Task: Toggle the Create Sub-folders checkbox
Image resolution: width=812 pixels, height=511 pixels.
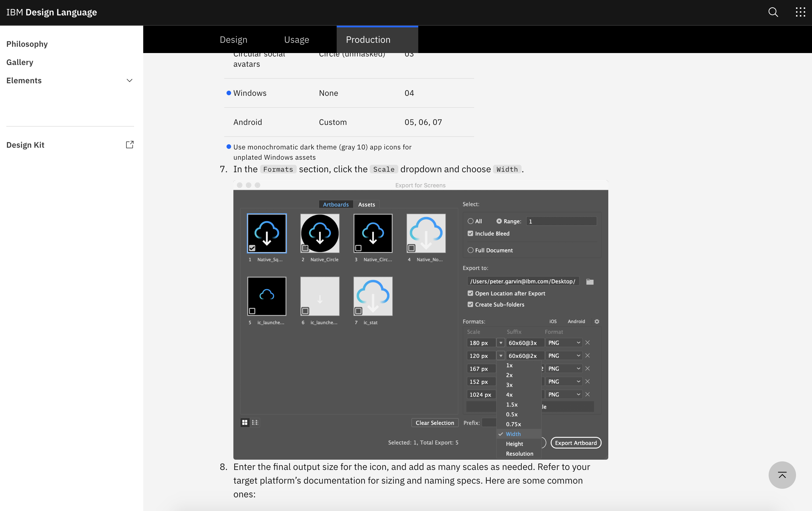Action: 470,304
